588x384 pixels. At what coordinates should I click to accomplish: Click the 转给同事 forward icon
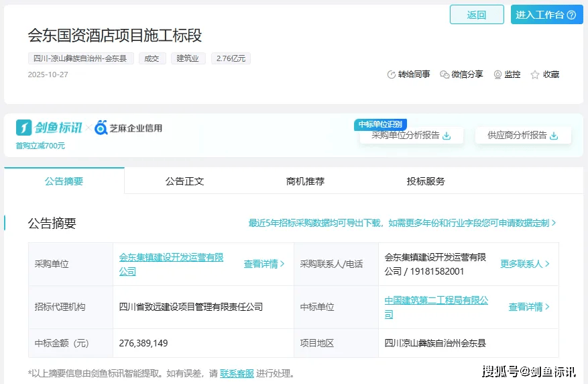point(392,75)
